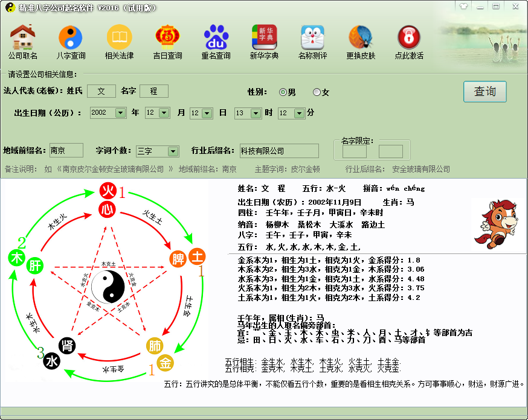Open 吉日查询 lantern icon
This screenshot has width=528, height=420.
167,37
